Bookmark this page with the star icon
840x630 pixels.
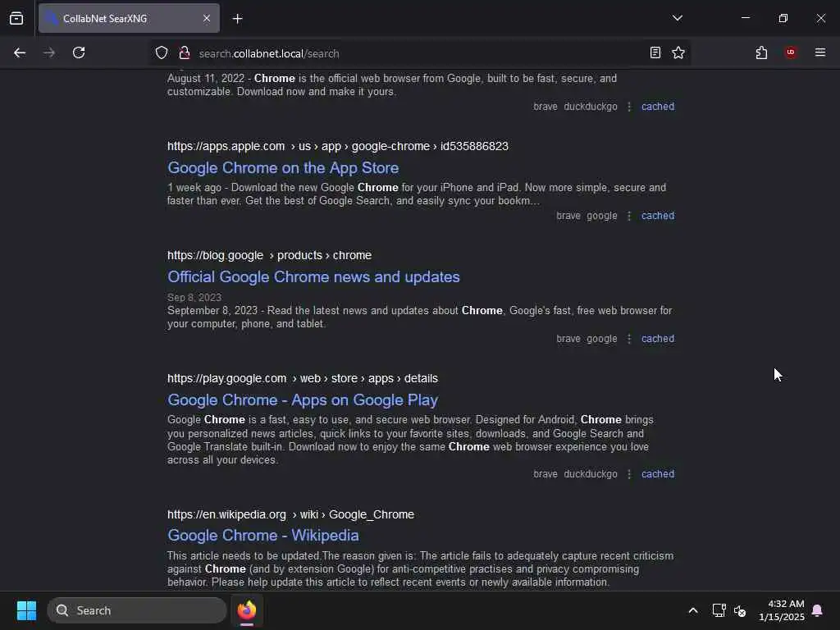point(678,52)
